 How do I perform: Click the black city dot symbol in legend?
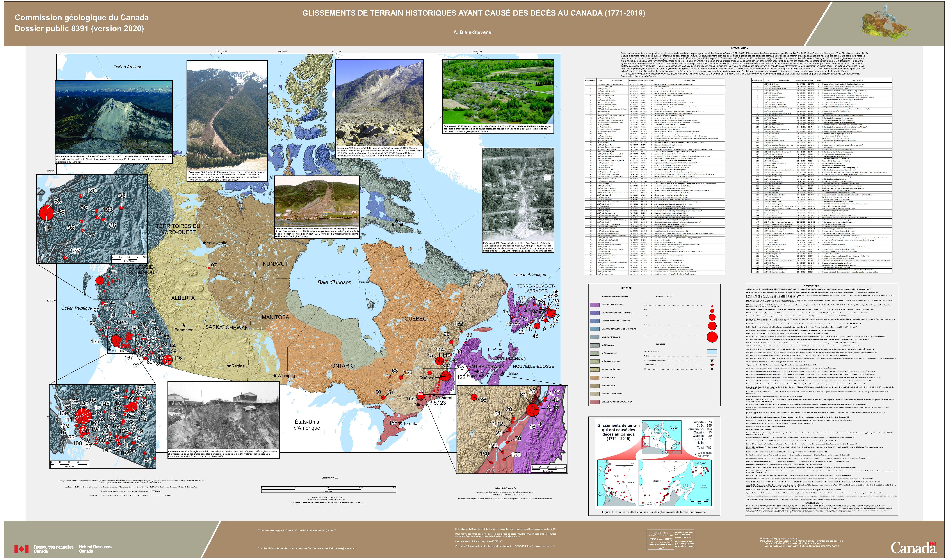[x=712, y=369]
